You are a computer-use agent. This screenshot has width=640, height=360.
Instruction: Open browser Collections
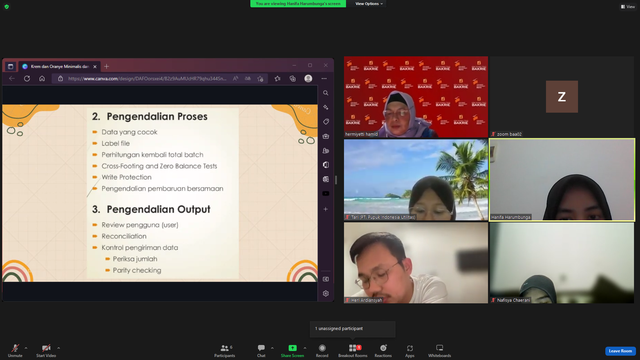(x=293, y=78)
